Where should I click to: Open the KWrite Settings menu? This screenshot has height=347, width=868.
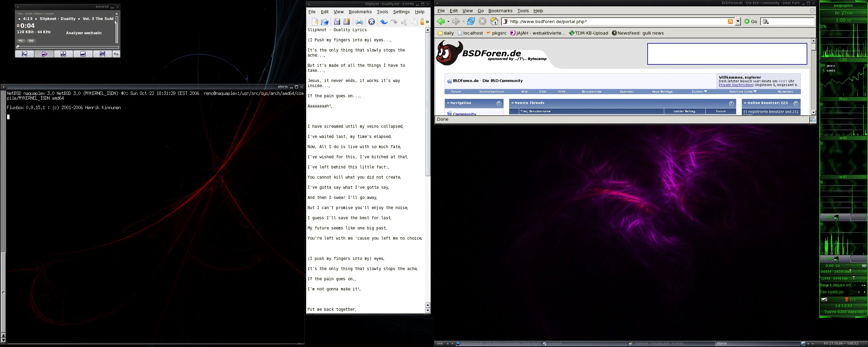[x=401, y=12]
